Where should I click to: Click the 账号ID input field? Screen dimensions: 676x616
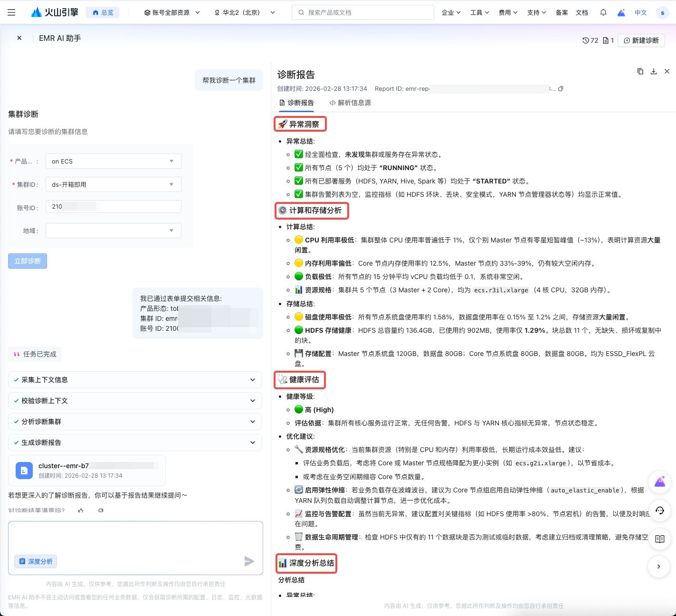coord(114,206)
